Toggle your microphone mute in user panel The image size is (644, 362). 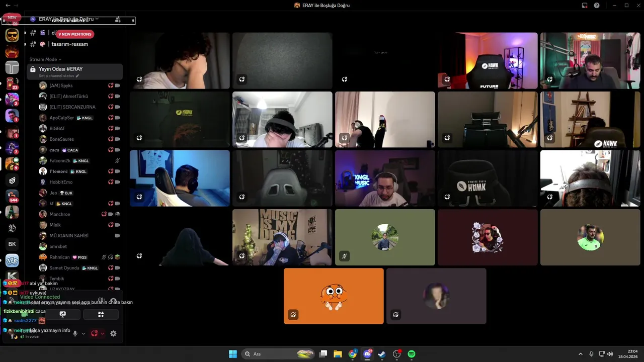pyautogui.click(x=75, y=333)
